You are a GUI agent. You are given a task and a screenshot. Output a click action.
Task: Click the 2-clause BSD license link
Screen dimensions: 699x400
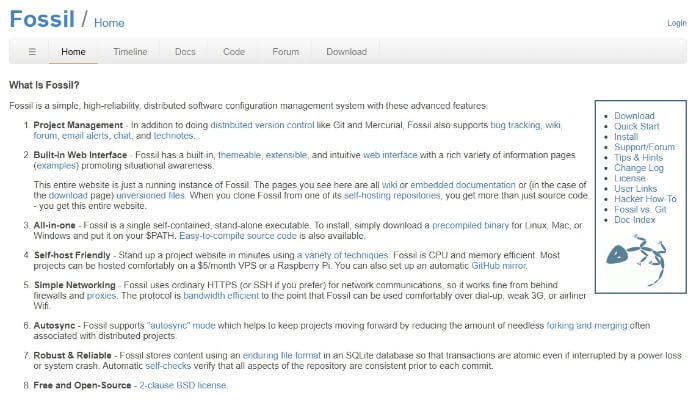[183, 386]
